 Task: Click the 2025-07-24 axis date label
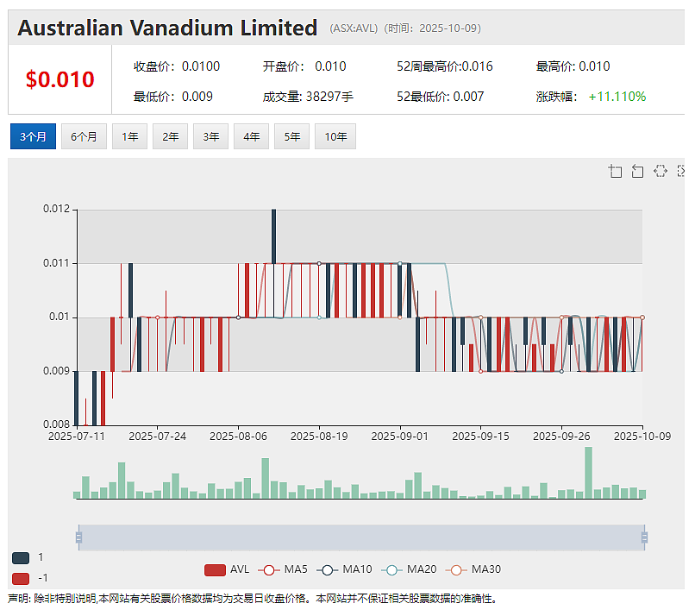[x=157, y=437]
